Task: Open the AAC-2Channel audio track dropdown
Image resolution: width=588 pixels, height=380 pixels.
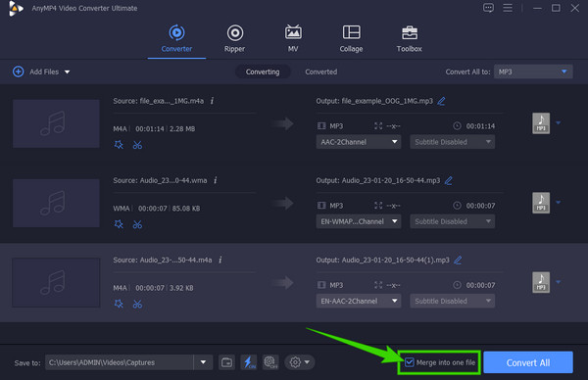Action: click(359, 142)
